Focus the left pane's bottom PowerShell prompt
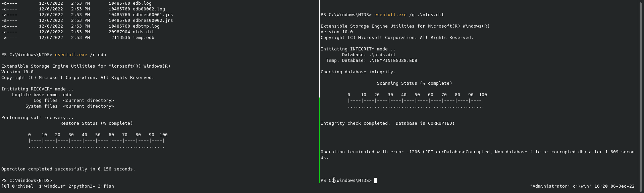 pos(27,181)
